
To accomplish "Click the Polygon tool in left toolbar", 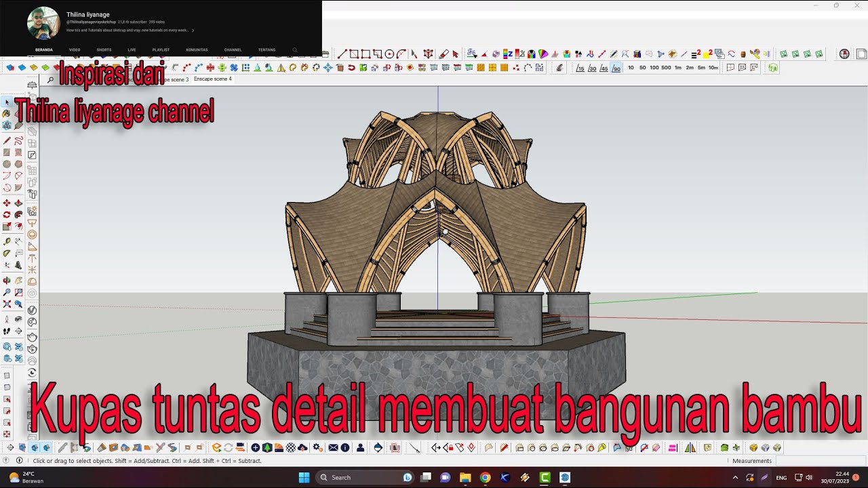I will click(x=18, y=163).
